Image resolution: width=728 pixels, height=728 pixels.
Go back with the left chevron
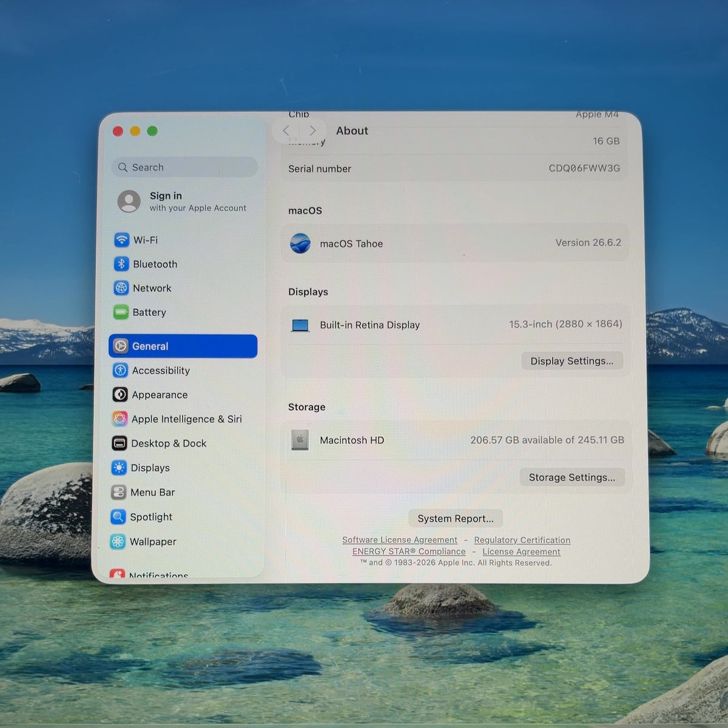click(x=286, y=130)
